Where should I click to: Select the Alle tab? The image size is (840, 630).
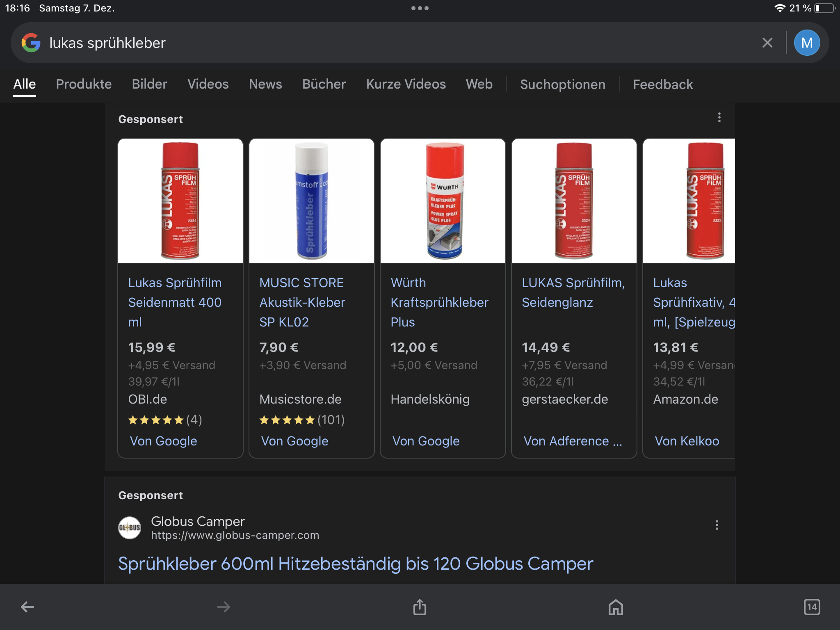click(25, 84)
